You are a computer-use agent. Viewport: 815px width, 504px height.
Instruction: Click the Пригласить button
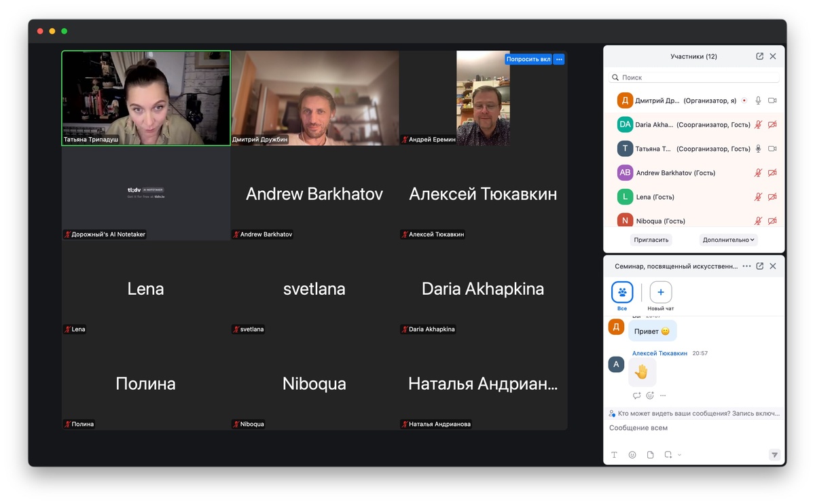coord(651,240)
